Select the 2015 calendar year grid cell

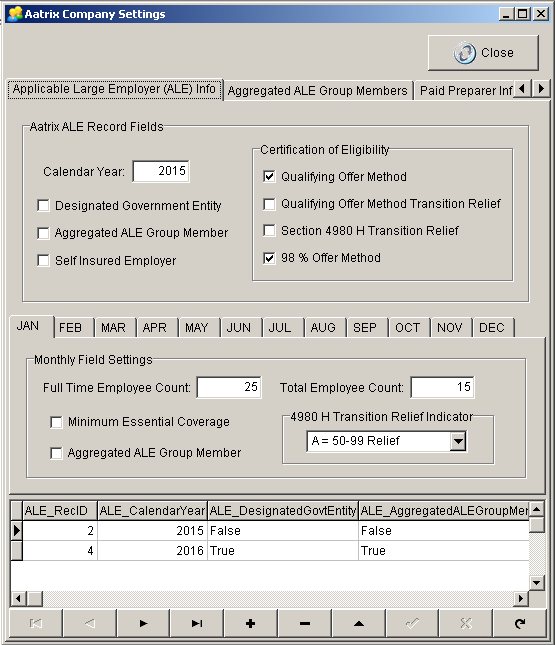coord(152,531)
